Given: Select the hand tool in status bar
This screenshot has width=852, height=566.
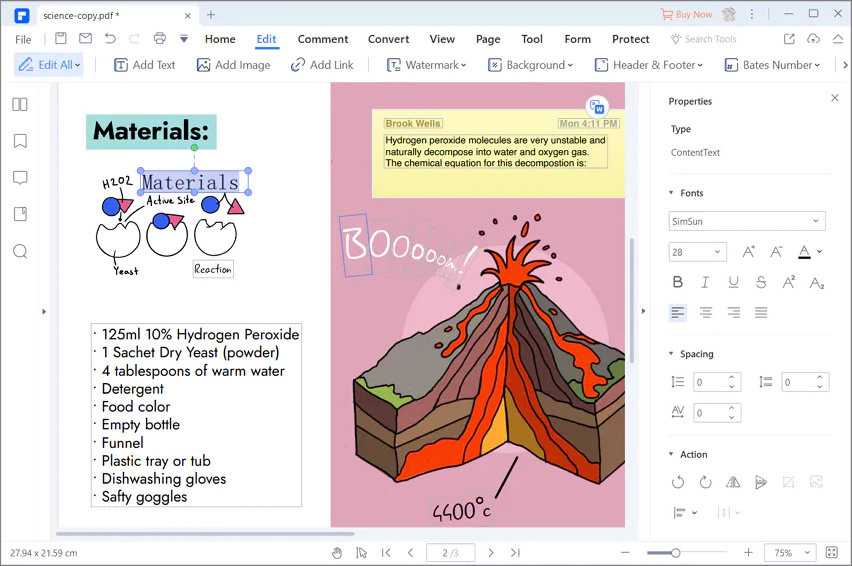Looking at the screenshot, I should pos(337,553).
